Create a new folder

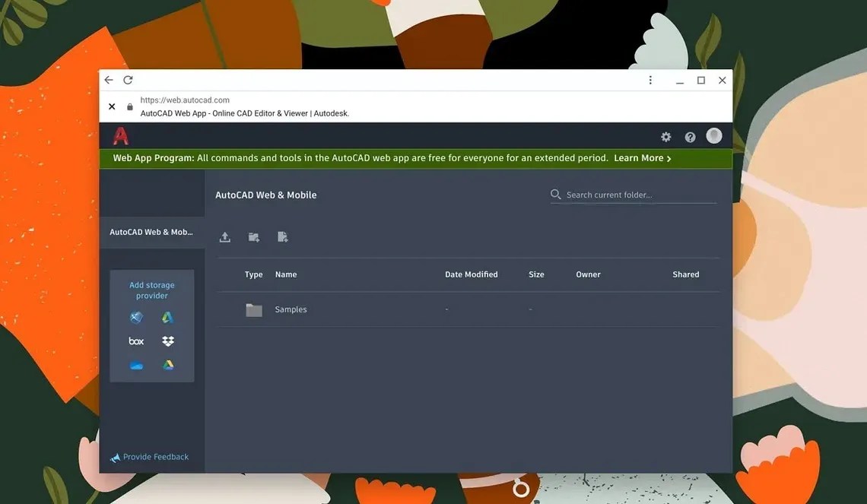253,236
